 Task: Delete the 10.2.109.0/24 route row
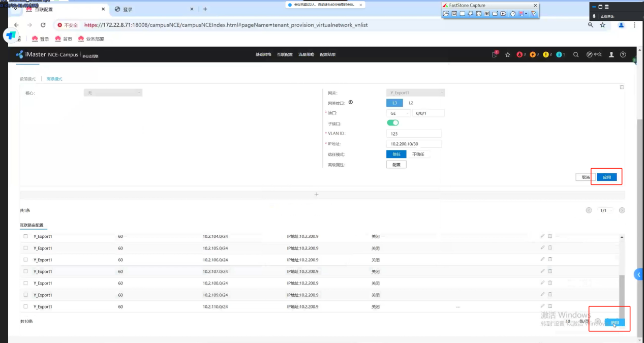click(x=549, y=294)
